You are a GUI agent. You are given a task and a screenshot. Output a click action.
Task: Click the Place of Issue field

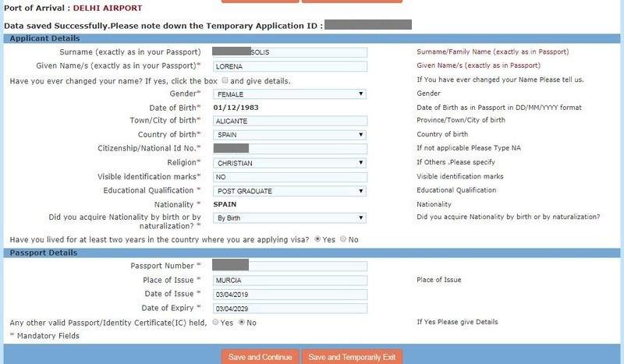(289, 281)
